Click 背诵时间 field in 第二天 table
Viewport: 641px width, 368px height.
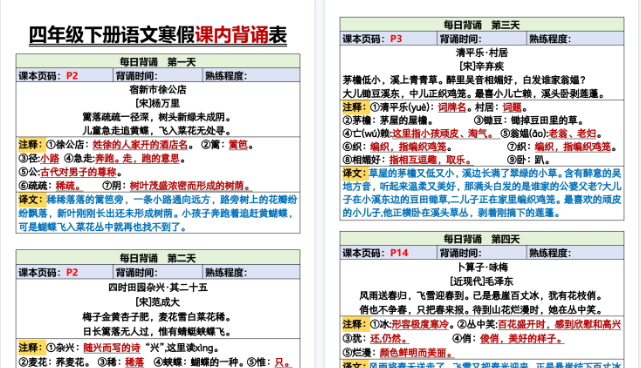pos(158,272)
